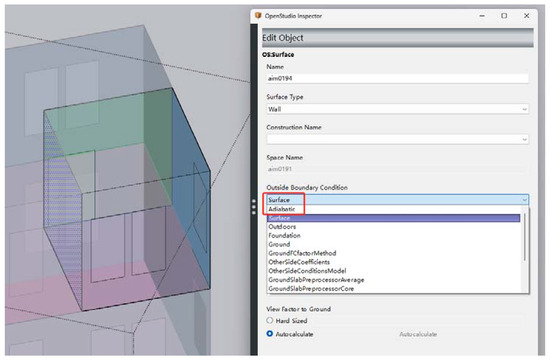Maximize the OpenStudio Inspector window
Viewport: 550px width, 361px height.
click(x=504, y=16)
